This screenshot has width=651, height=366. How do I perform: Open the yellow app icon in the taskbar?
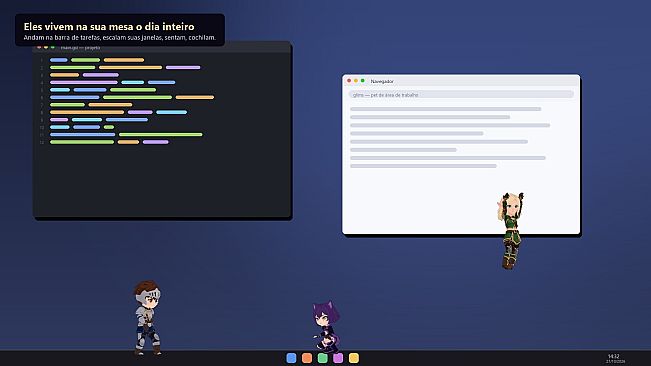(x=354, y=358)
